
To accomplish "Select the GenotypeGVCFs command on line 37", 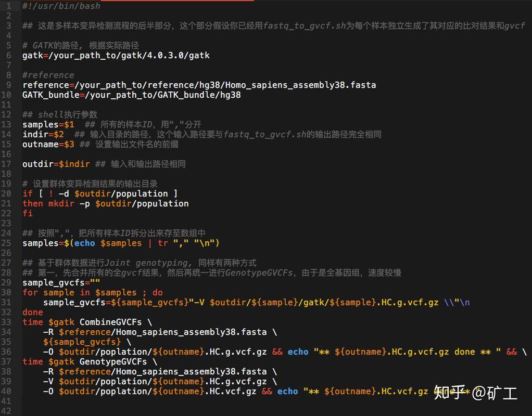I will pos(110,361).
